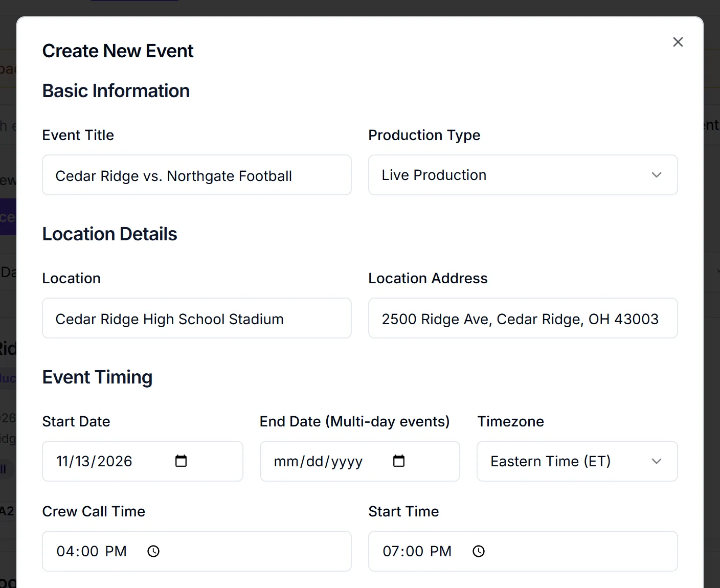Expand the Production Type dropdown
This screenshot has height=588, width=720.
(523, 175)
